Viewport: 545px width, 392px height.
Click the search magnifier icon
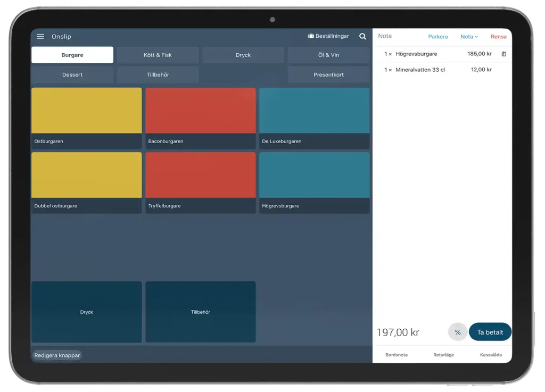point(362,37)
